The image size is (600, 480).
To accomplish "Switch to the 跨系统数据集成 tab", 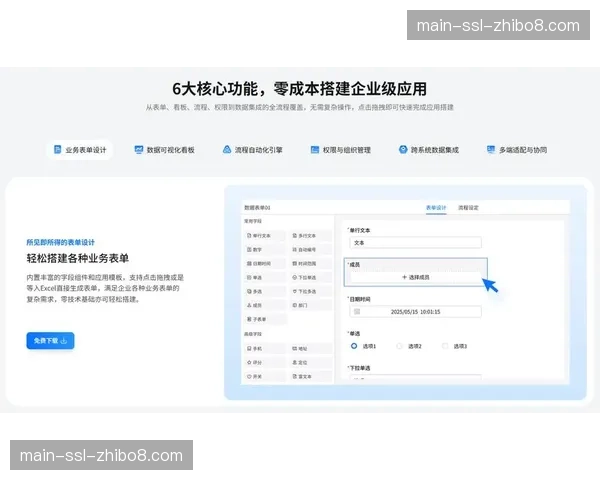I will (x=429, y=150).
